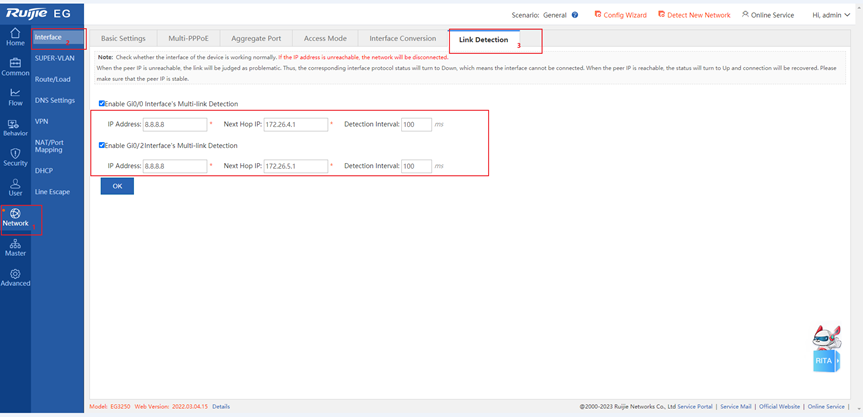Image resolution: width=863 pixels, height=417 pixels.
Task: Open the Advanced gear icon
Action: (x=15, y=274)
